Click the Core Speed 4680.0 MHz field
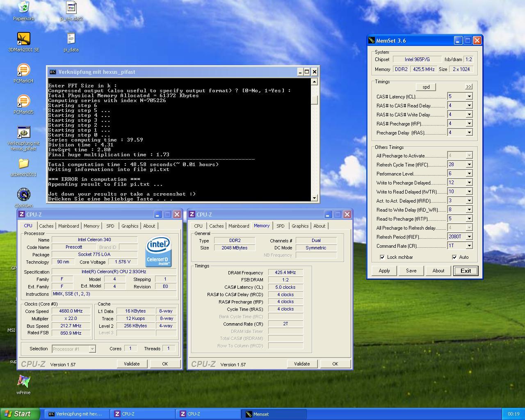Screen dimensions: 525x420 click(71, 311)
